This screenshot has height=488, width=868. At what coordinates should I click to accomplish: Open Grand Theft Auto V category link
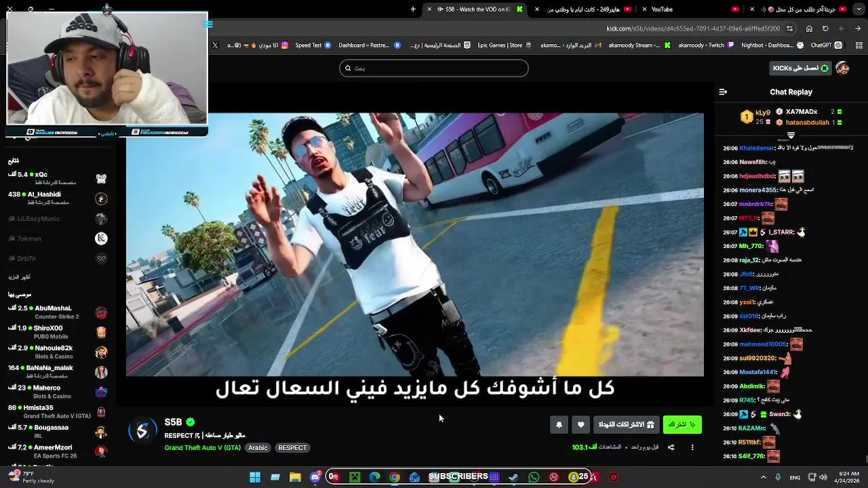click(x=202, y=448)
